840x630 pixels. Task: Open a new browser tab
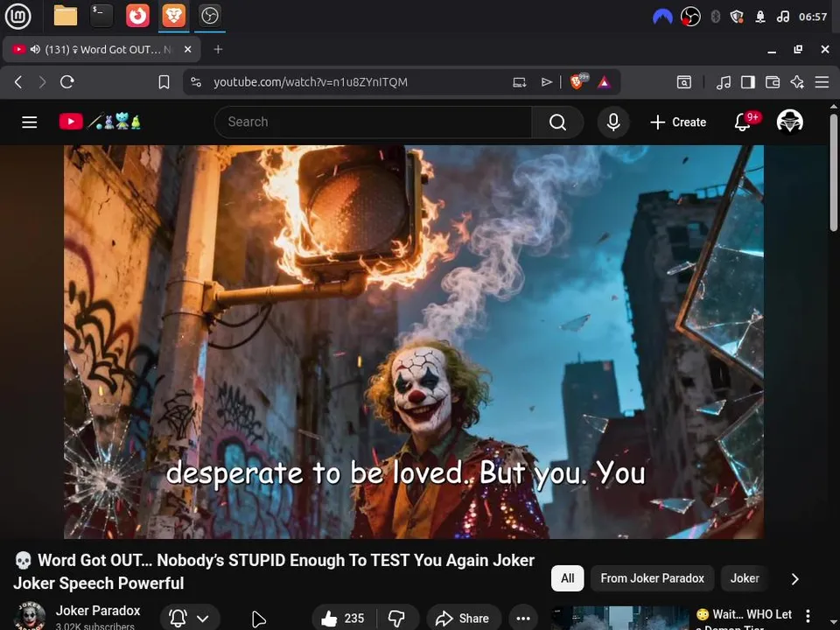tap(218, 49)
